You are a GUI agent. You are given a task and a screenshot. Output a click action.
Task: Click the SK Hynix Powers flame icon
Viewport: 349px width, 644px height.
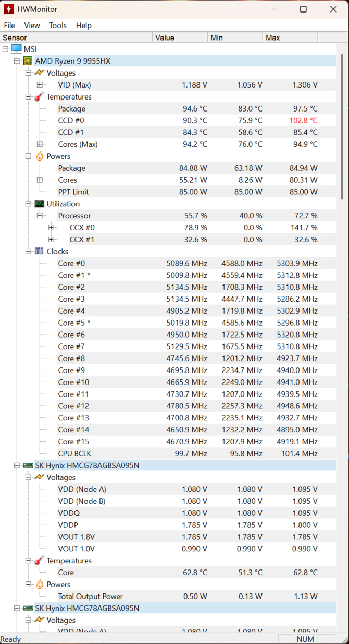[40, 585]
